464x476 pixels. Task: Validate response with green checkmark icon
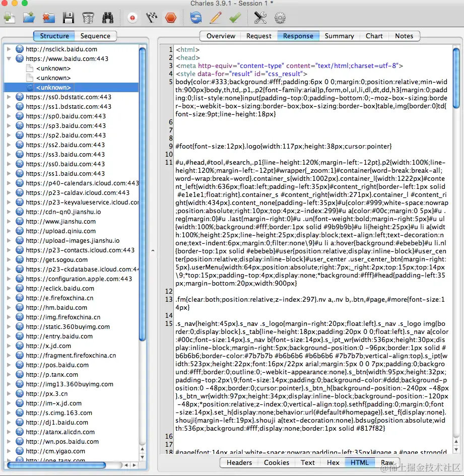[x=235, y=18]
